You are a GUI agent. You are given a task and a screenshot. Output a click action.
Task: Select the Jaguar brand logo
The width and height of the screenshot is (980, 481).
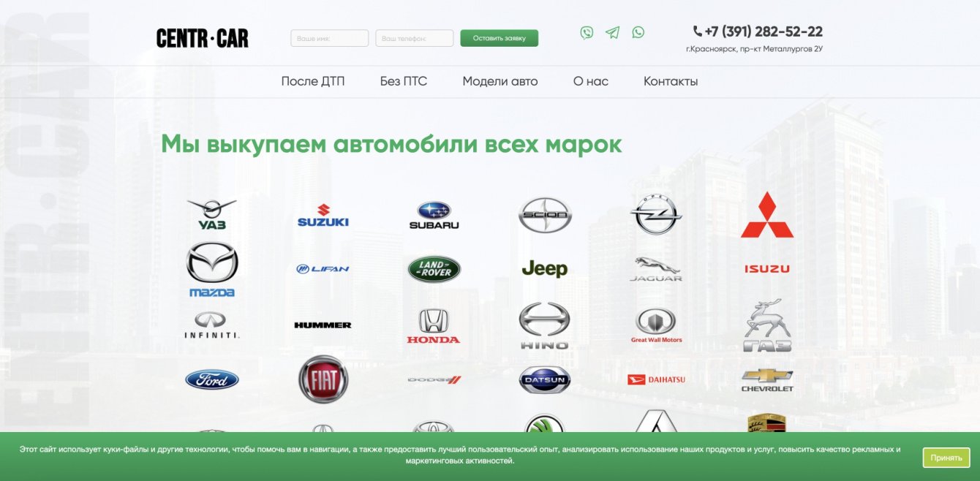(656, 269)
